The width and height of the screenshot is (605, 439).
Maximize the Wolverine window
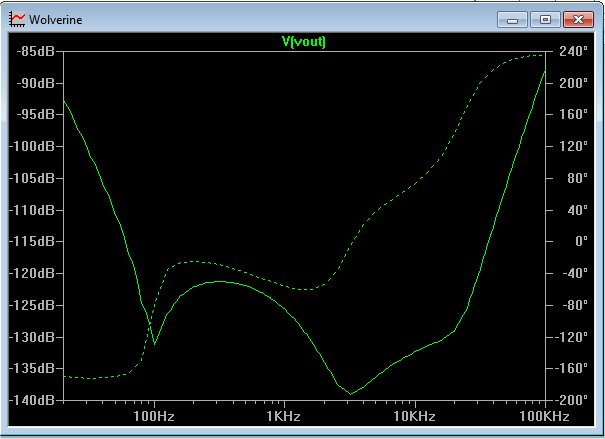point(545,20)
